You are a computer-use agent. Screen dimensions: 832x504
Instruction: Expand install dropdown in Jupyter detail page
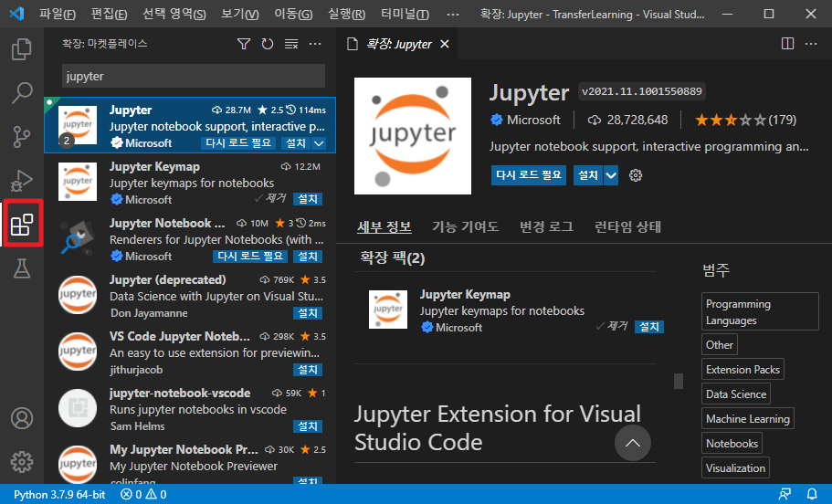click(611, 175)
